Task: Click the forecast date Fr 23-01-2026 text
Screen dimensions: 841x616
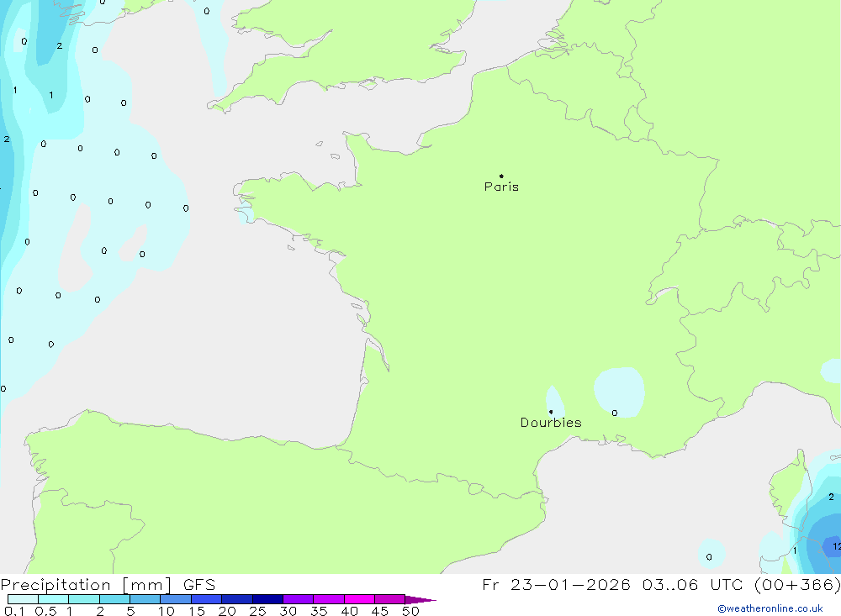Action: (x=556, y=584)
